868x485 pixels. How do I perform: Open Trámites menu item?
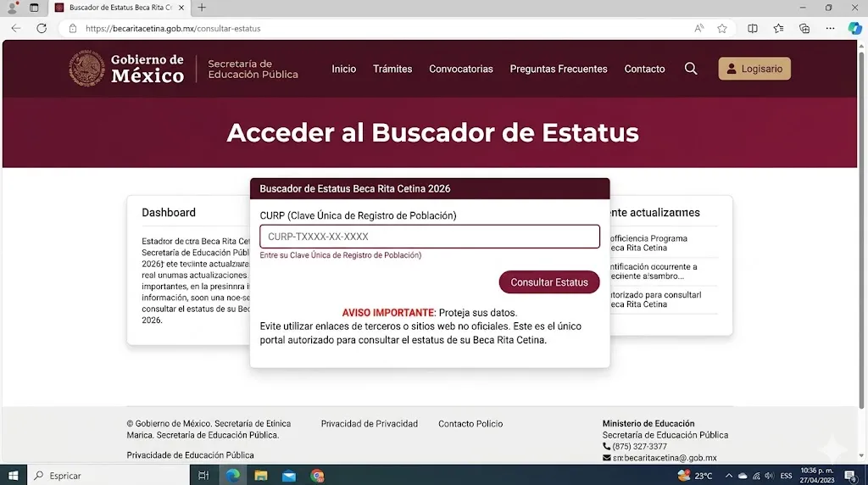pos(392,69)
